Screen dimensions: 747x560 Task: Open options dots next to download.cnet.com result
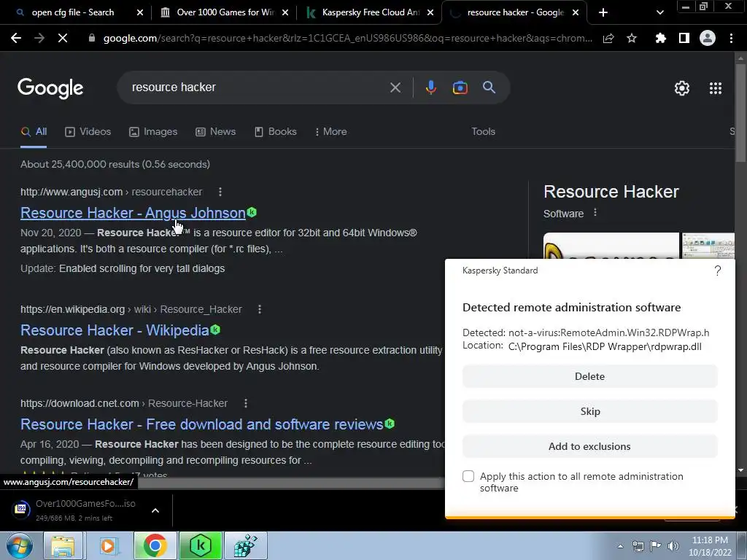click(246, 403)
